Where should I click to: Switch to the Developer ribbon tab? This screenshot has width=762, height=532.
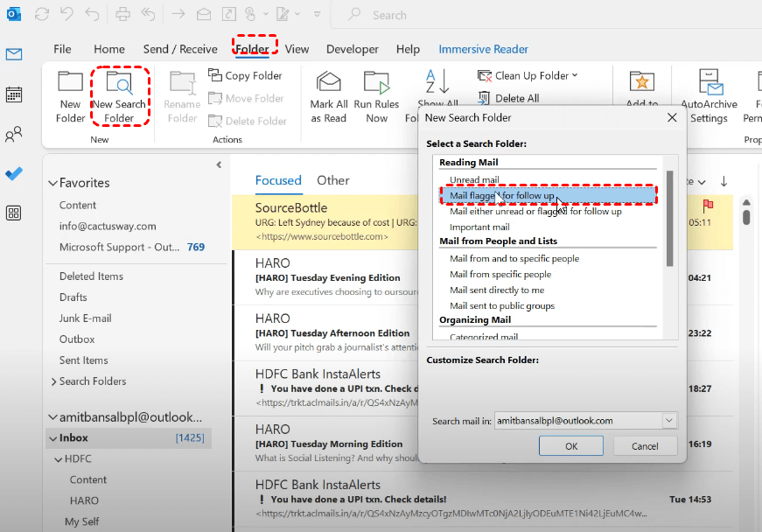pos(353,49)
